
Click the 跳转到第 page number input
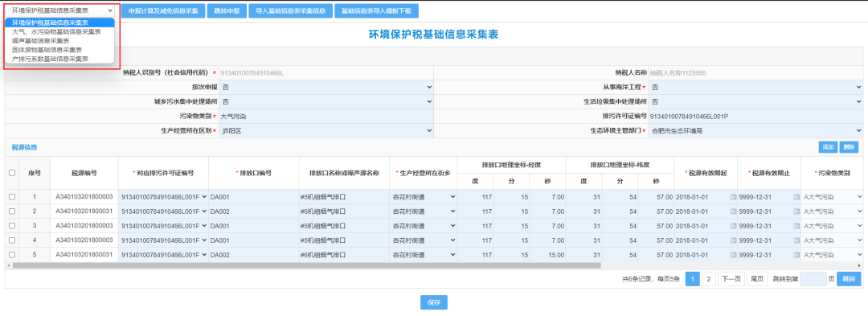pos(813,279)
